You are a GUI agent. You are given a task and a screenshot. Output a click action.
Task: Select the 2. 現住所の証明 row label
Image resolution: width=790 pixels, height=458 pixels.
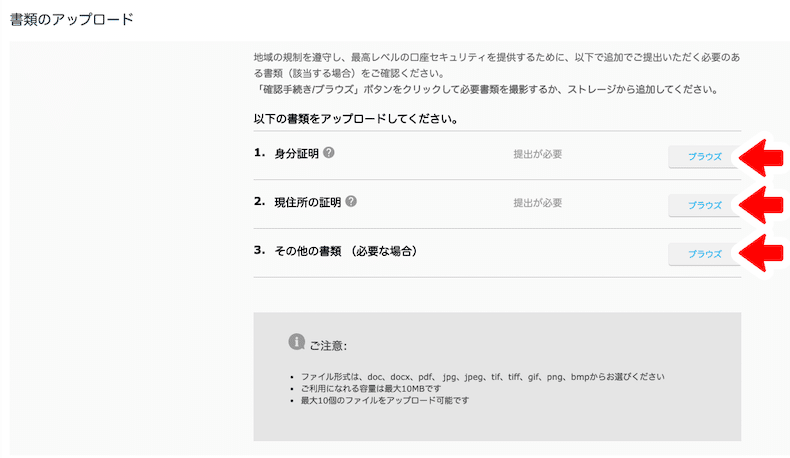point(298,202)
